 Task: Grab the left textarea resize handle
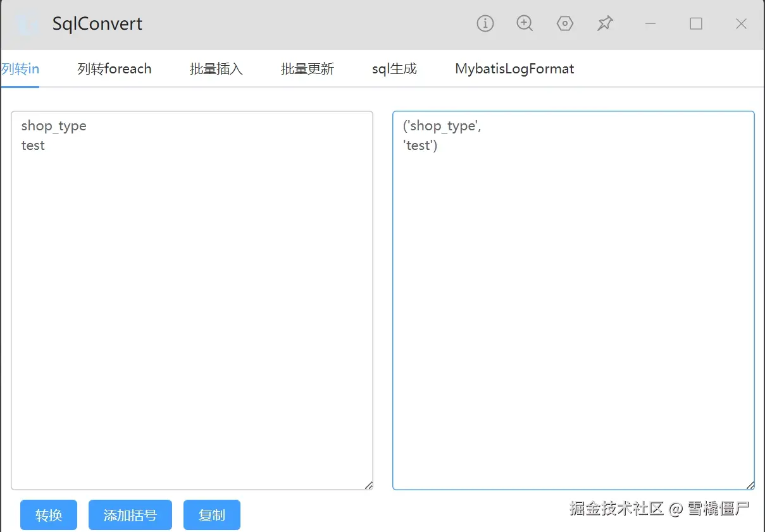pyautogui.click(x=368, y=485)
